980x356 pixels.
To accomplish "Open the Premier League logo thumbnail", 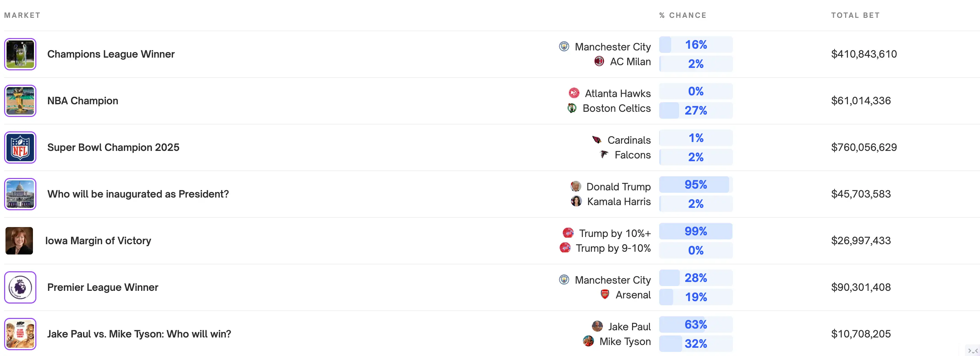I will click(20, 287).
